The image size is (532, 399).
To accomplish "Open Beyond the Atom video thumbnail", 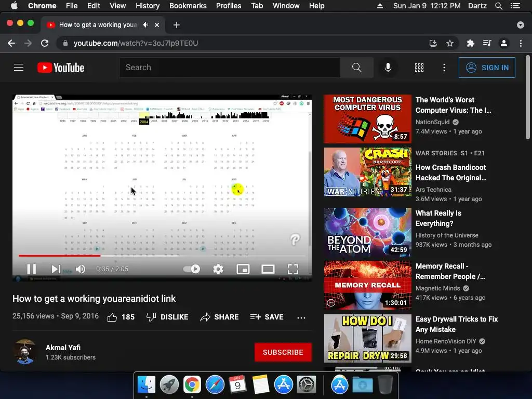I will click(x=368, y=232).
